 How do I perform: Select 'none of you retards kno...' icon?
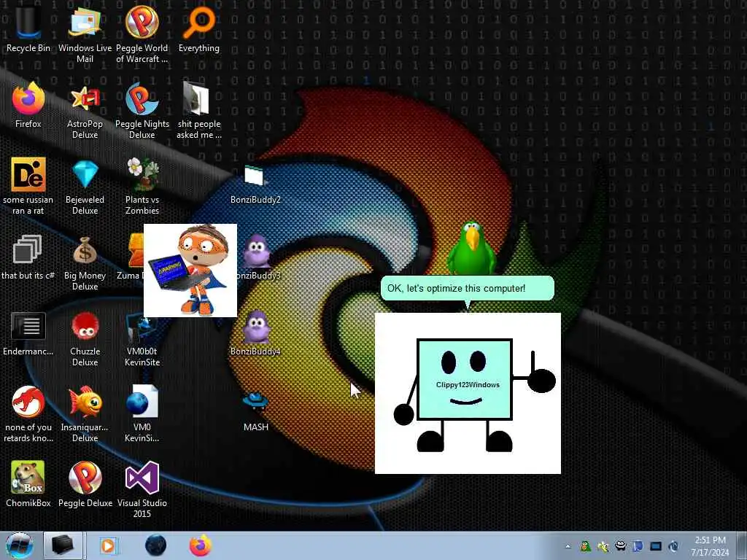pos(28,413)
